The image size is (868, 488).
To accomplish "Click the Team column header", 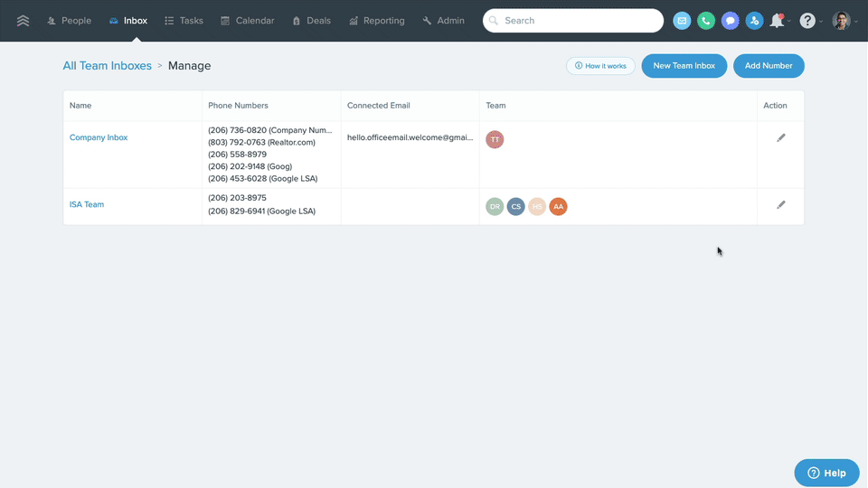I will point(495,105).
